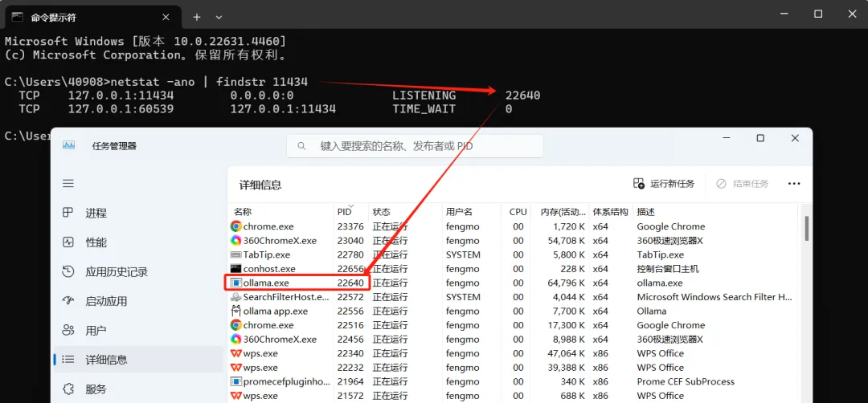Open the three-dot more options menu
868x403 pixels.
(794, 184)
